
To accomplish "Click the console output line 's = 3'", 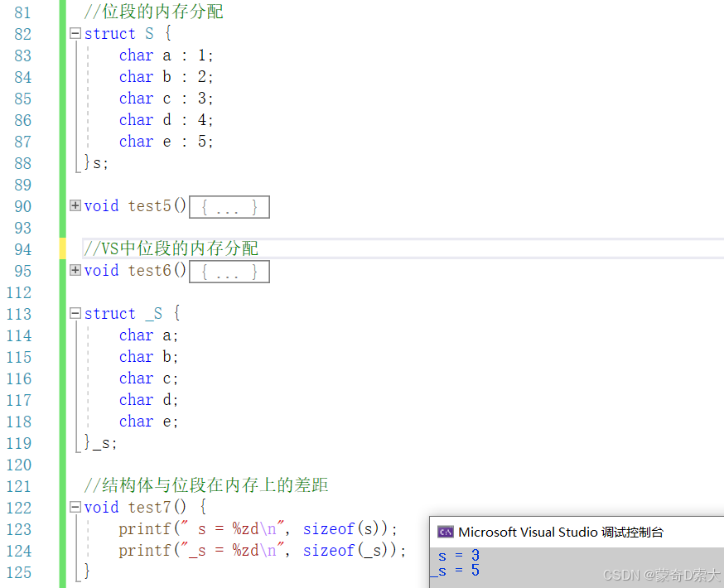I will tap(458, 555).
